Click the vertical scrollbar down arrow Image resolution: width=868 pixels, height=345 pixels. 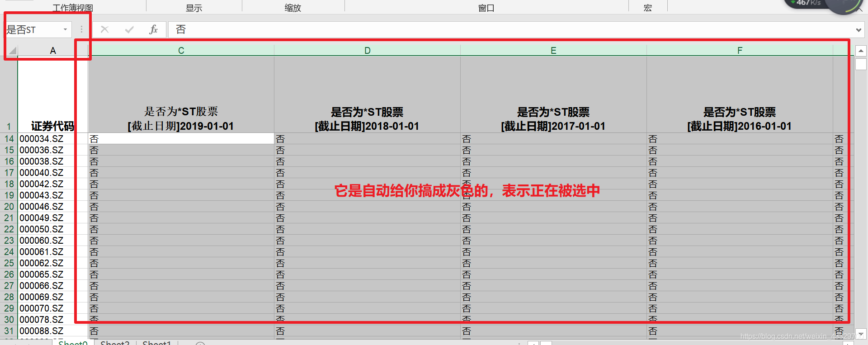click(861, 334)
